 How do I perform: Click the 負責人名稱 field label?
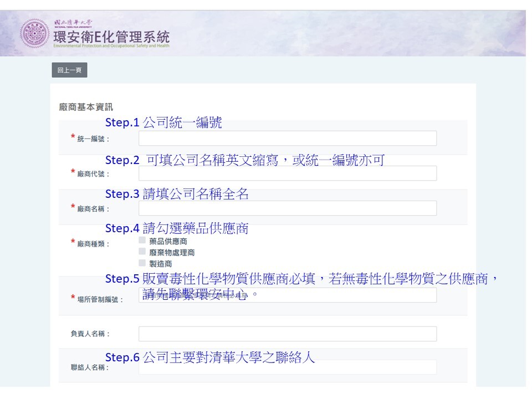(x=90, y=334)
